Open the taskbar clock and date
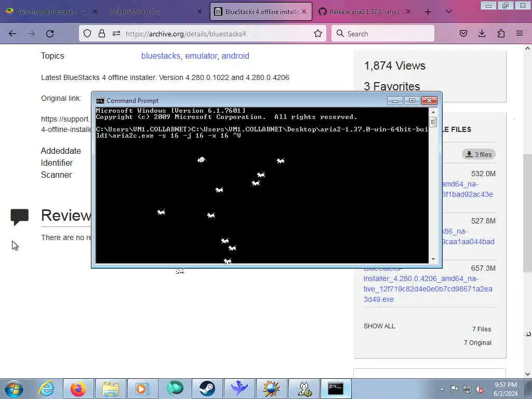 [x=506, y=389]
